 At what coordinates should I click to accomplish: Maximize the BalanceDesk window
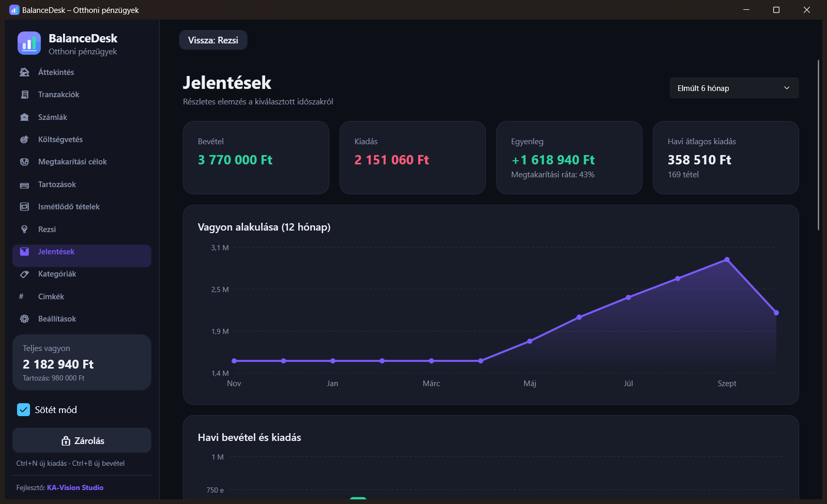[776, 10]
